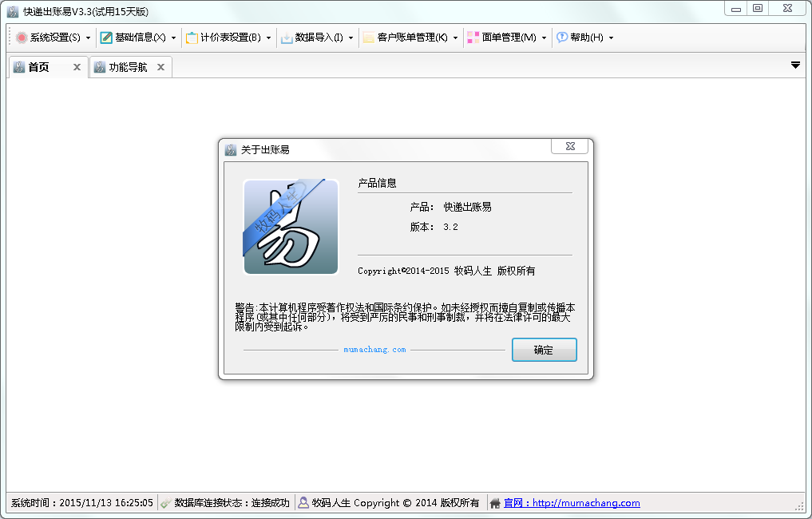
Task: Expand the 系统设置(S) dropdown arrow
Action: coord(88,38)
